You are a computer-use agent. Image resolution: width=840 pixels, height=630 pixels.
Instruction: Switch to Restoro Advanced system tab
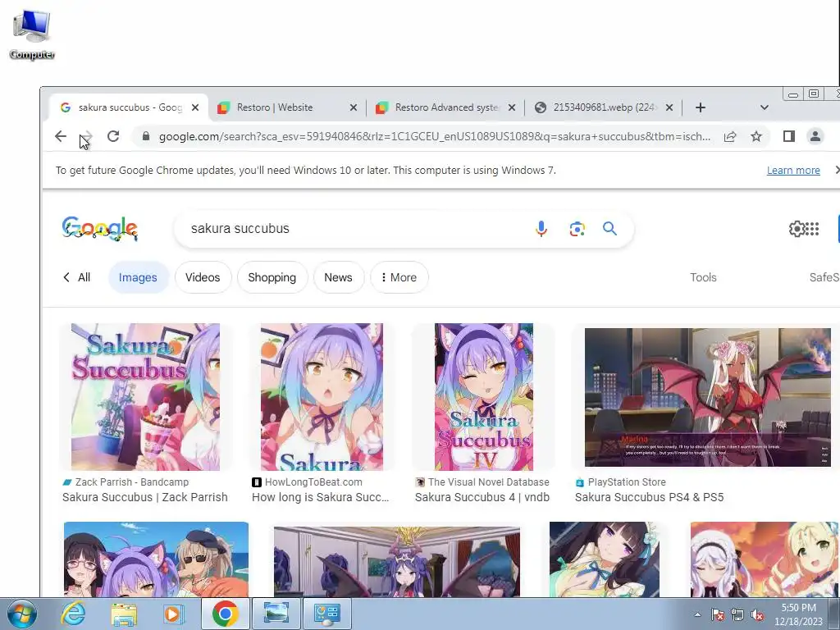[445, 107]
